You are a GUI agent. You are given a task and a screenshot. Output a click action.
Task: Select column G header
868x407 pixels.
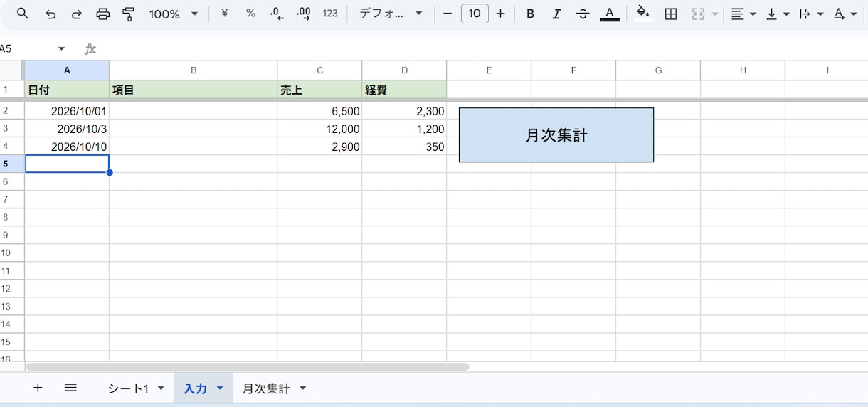point(658,70)
